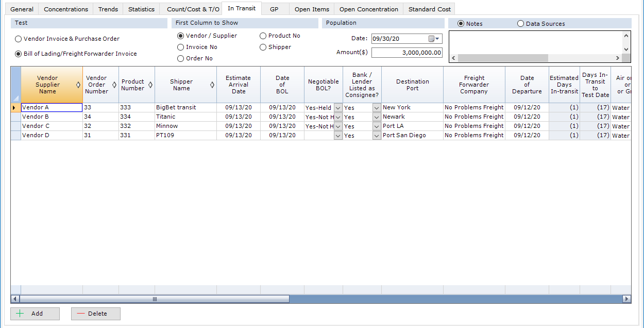Open the Date field dropdown arrow
The width and height of the screenshot is (644, 328).
(x=438, y=38)
